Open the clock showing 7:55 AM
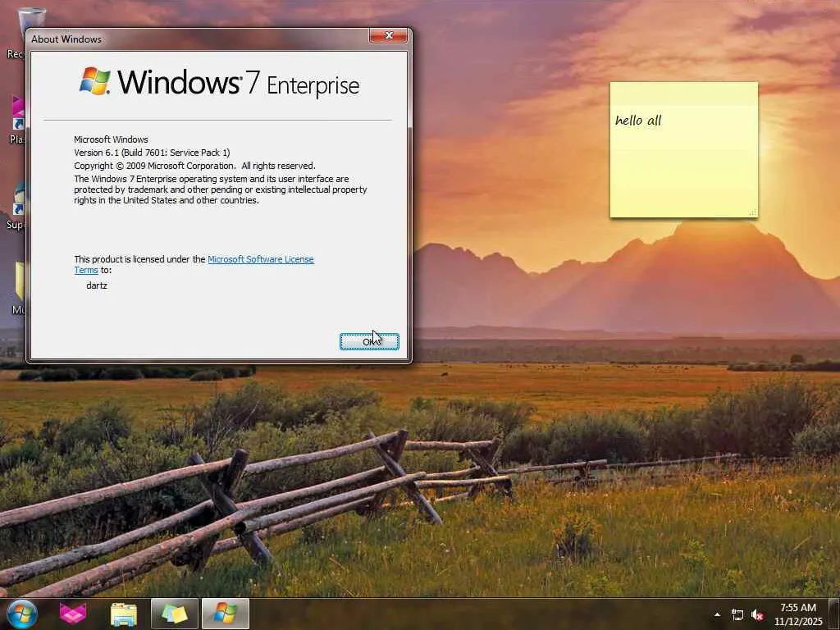This screenshot has width=840, height=630. pos(798,614)
